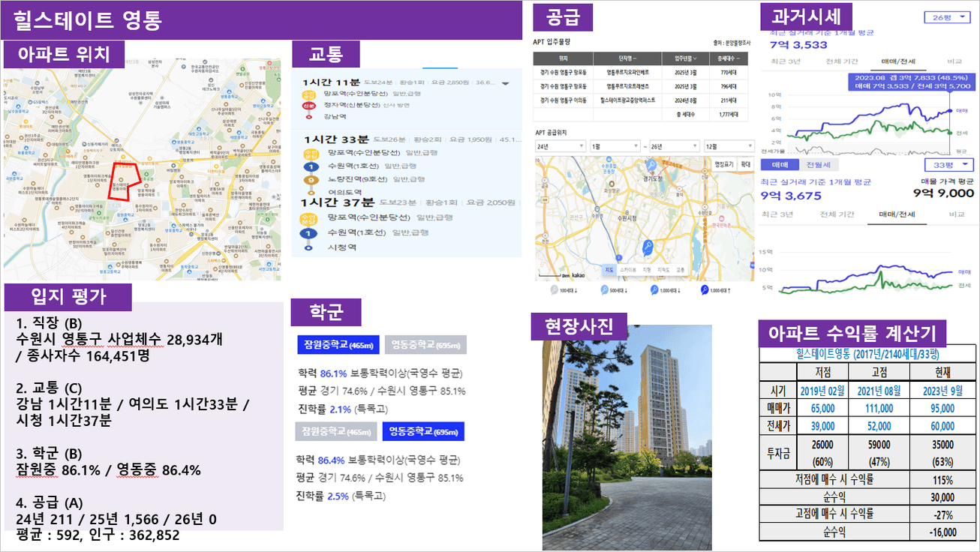The width and height of the screenshot is (980, 552).
Task: Click the lower blue supply pin on the kakao map
Action: pyautogui.click(x=647, y=247)
